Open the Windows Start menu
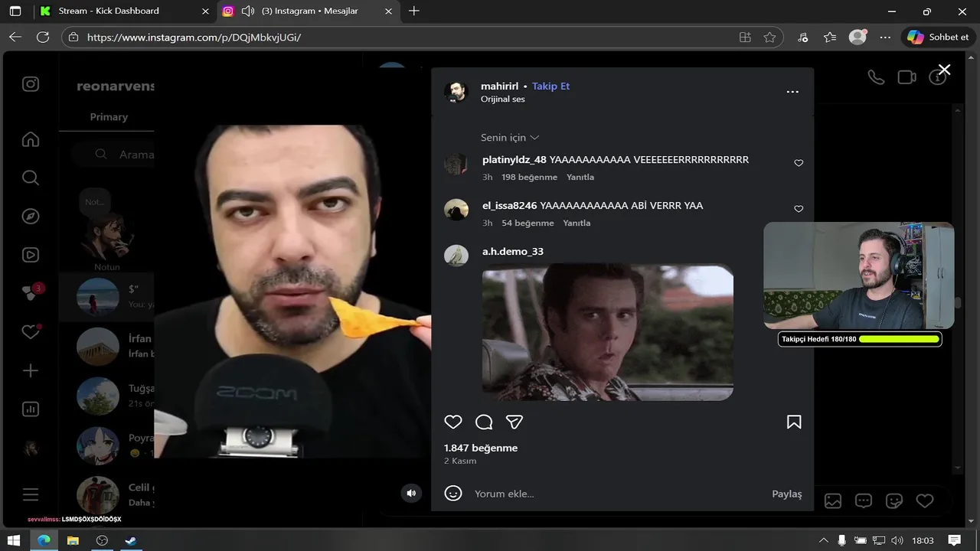980x551 pixels. (14, 540)
